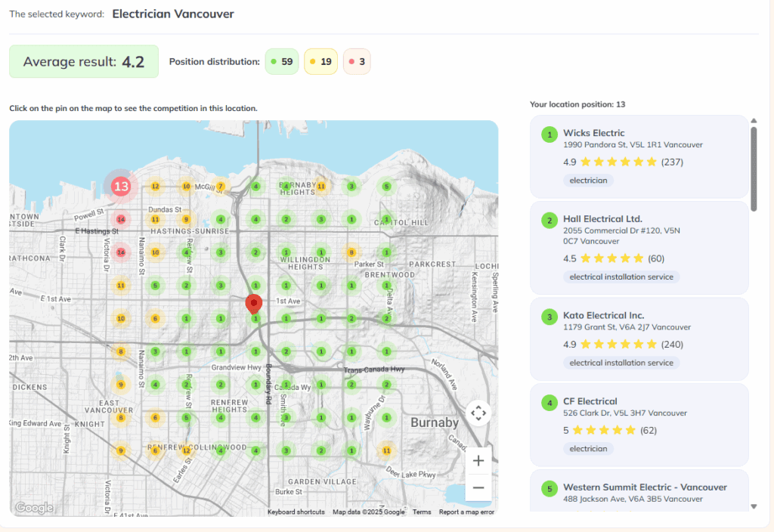Zoom out on the map
Viewport: 774px width, 532px height.
point(478,487)
